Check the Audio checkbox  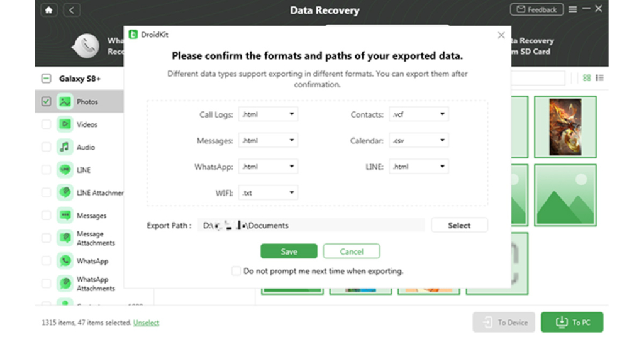point(46,147)
